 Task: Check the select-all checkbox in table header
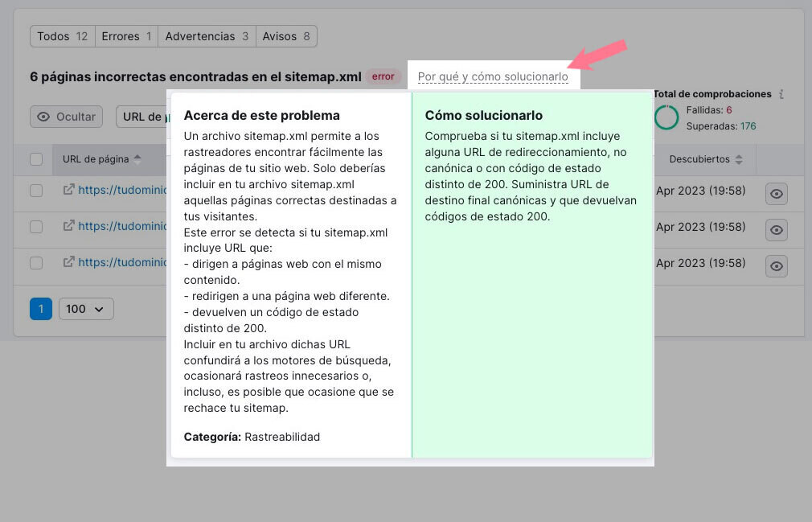click(x=35, y=158)
